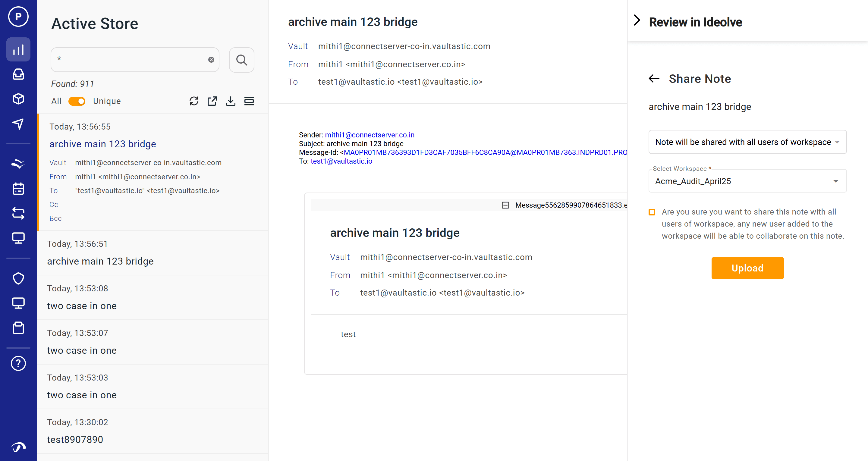The width and height of the screenshot is (868, 461).
Task: Open the mithi1@connectserver.co.in sender link
Action: (369, 135)
